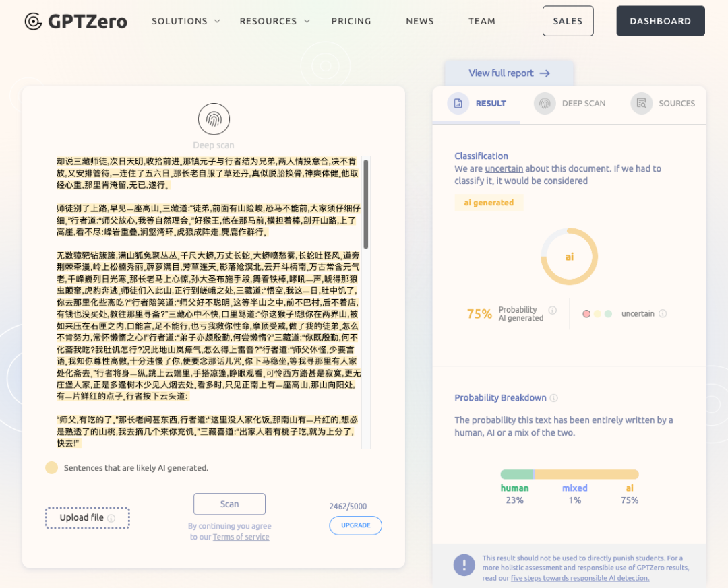Open the Pricing page

(351, 22)
